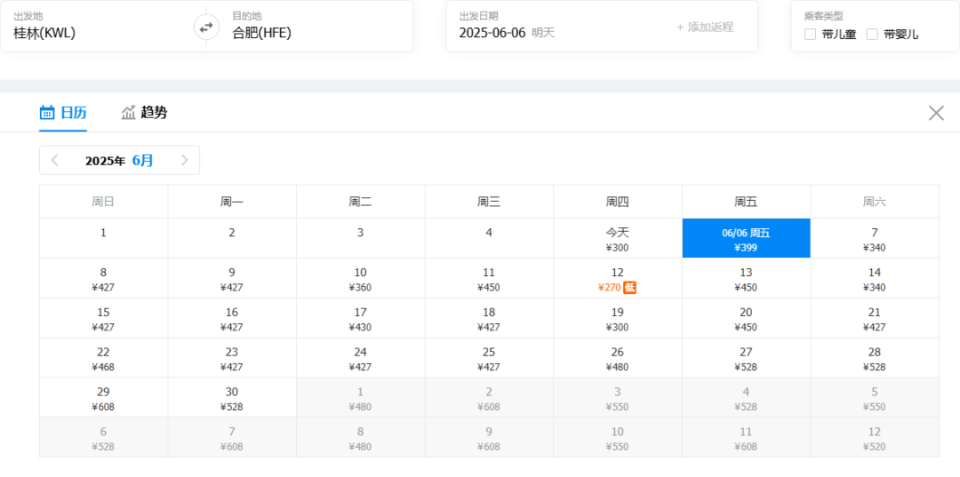Select greyed July 7 priced ¥608
This screenshot has width=960, height=477.
232,438
